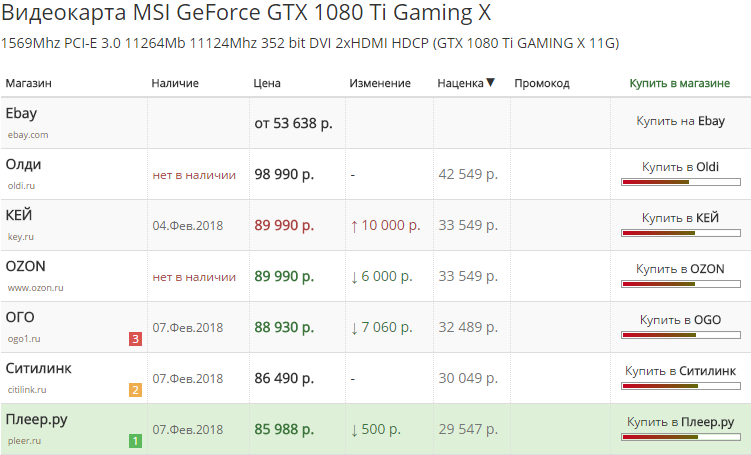Click the price 98 990 р.

[284, 174]
